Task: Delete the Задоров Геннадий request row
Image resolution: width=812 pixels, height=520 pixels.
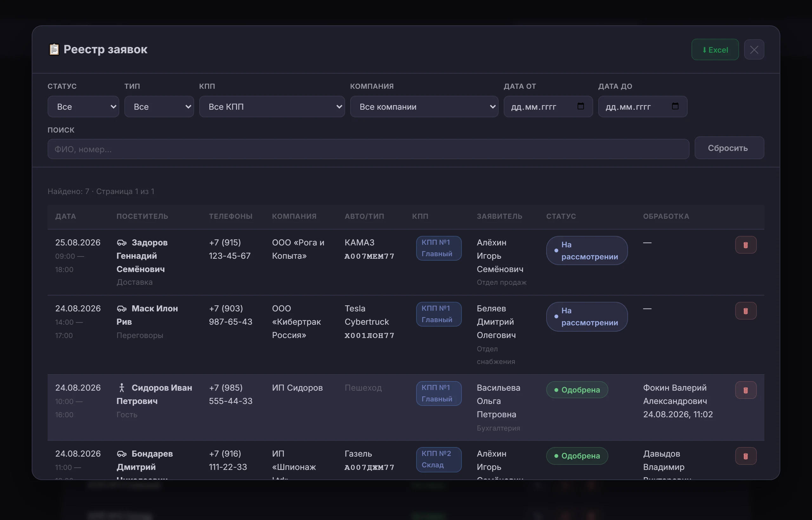Action: pyautogui.click(x=745, y=245)
